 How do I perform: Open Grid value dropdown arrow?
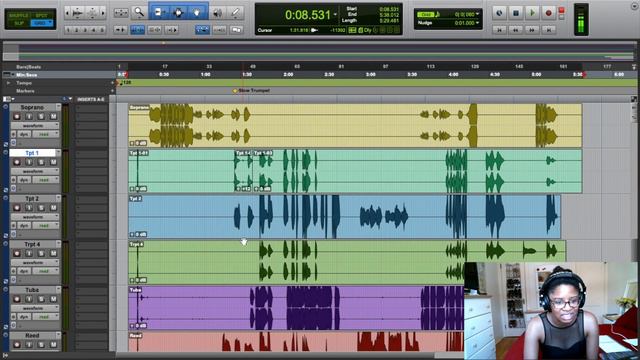click(x=477, y=14)
